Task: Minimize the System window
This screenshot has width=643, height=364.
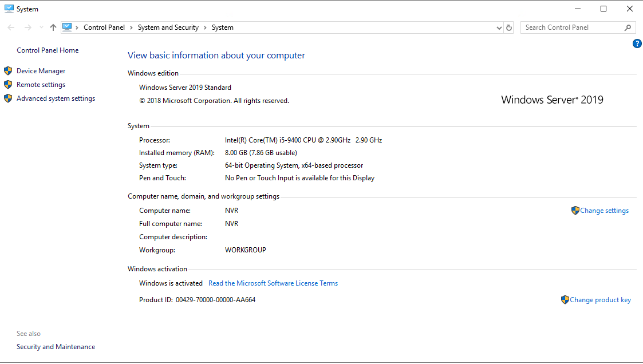Action: coord(578,9)
